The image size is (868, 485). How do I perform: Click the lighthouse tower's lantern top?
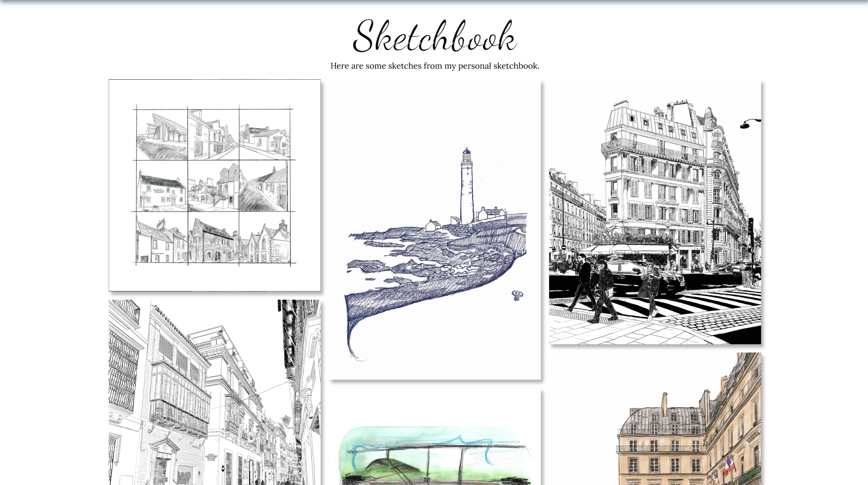pos(466,154)
